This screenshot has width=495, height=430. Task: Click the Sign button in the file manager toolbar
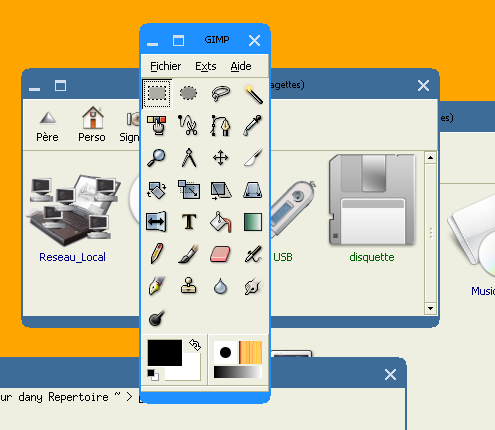pyautogui.click(x=129, y=126)
